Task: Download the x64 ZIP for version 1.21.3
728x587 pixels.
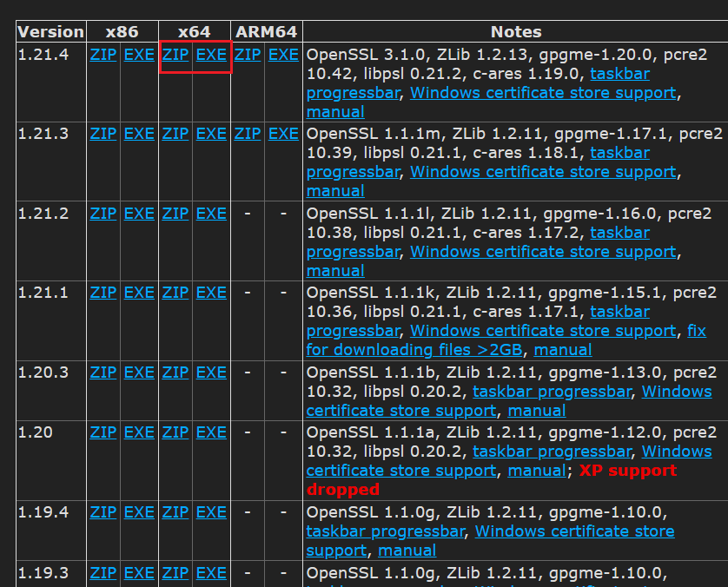Action: [175, 134]
